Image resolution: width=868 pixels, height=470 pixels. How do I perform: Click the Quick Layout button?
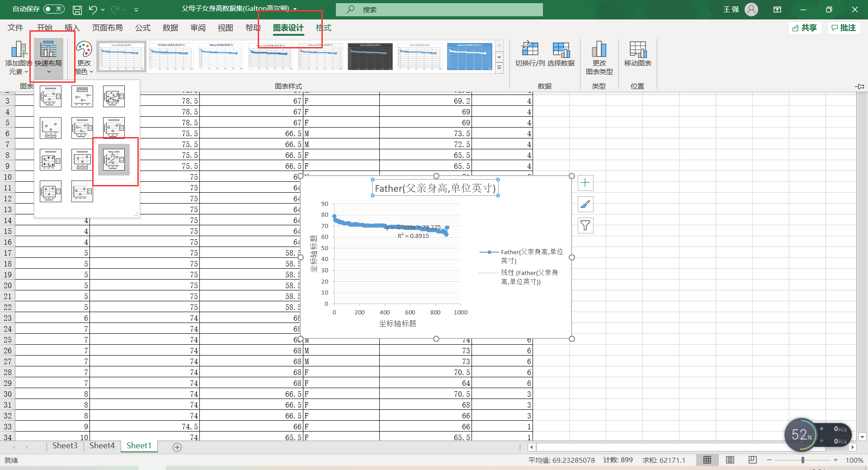pos(48,58)
